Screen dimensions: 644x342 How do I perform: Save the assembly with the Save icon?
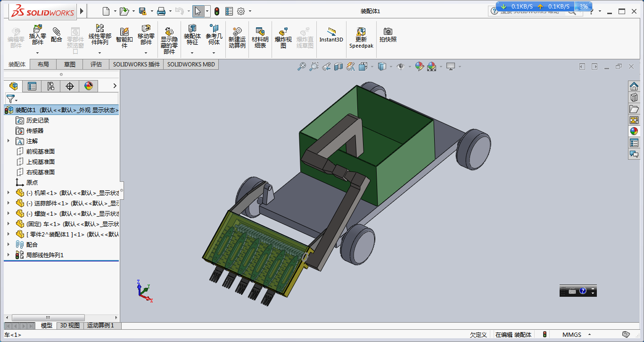(143, 11)
